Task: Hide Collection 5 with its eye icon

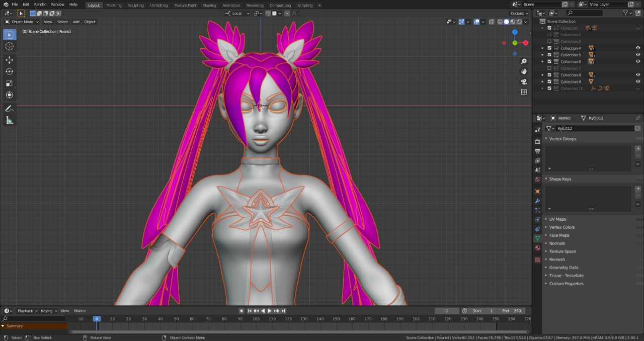Action: [x=638, y=55]
